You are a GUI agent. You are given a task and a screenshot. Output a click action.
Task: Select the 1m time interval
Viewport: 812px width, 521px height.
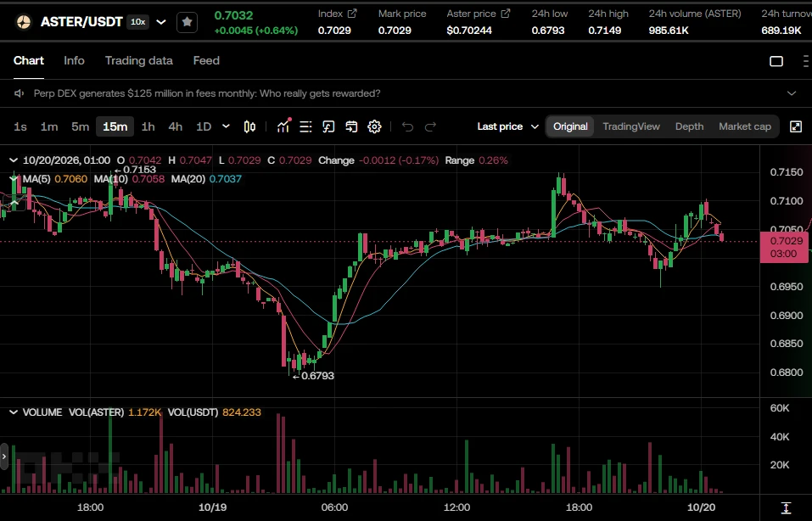[49, 126]
